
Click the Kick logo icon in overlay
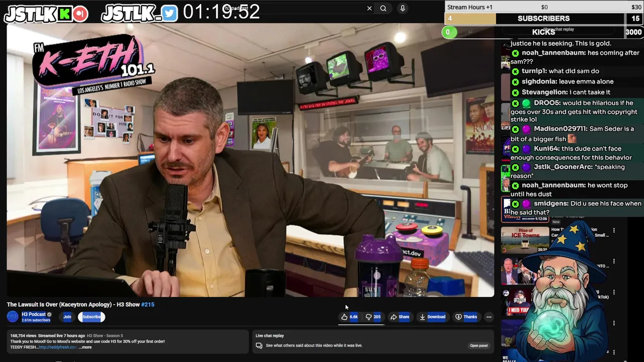[64, 14]
